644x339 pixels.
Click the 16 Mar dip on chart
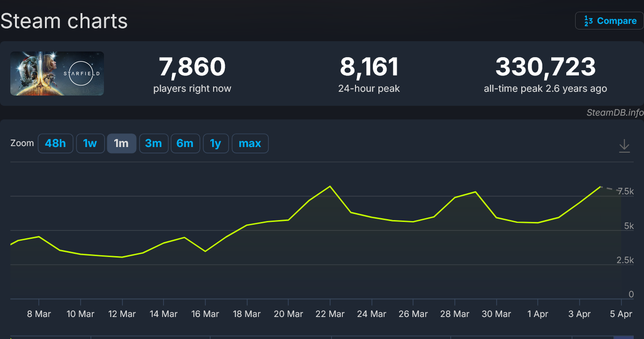click(x=205, y=251)
